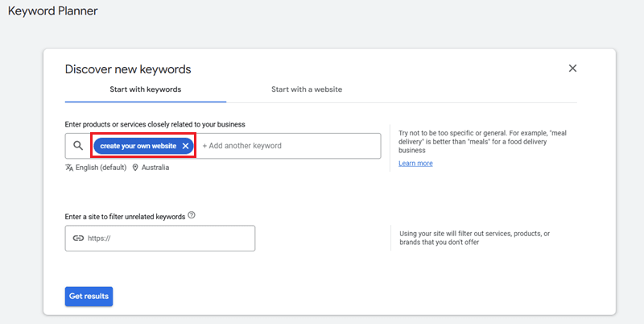
Task: Change the English (default) language setting
Action: point(101,168)
